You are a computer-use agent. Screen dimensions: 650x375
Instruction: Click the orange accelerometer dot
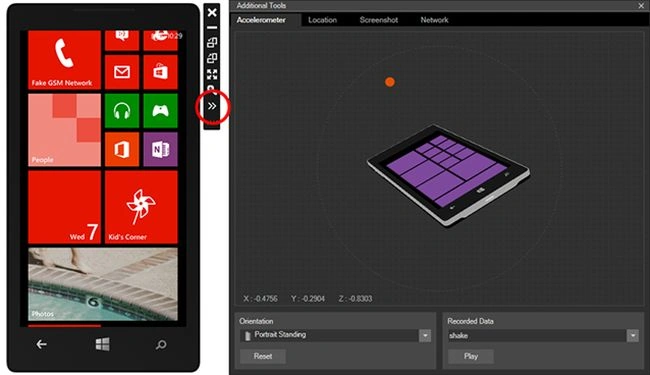pos(390,82)
